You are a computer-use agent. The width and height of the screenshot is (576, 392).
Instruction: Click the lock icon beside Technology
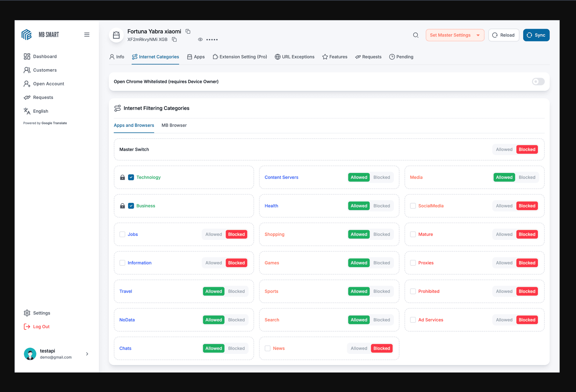point(122,177)
